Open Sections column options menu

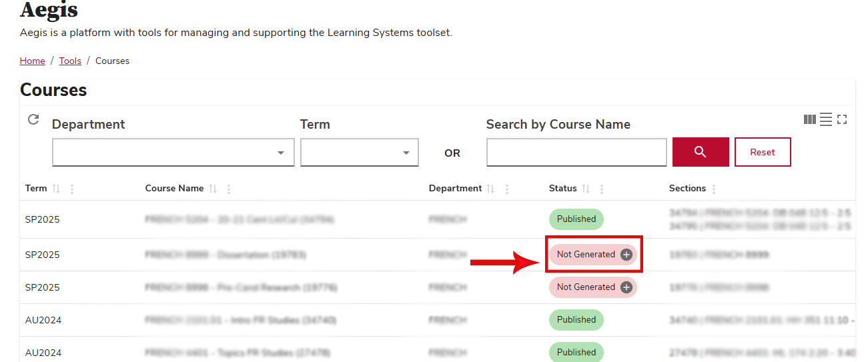pyautogui.click(x=714, y=189)
